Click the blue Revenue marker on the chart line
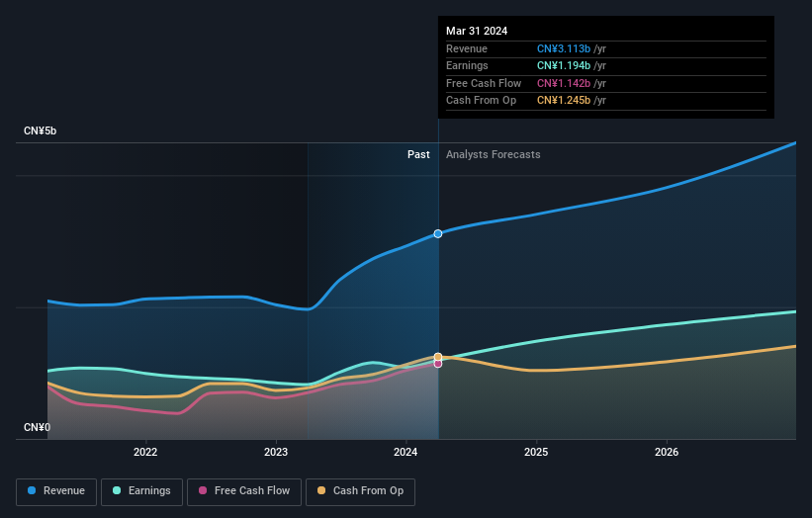Viewport: 812px width, 518px height. 438,234
